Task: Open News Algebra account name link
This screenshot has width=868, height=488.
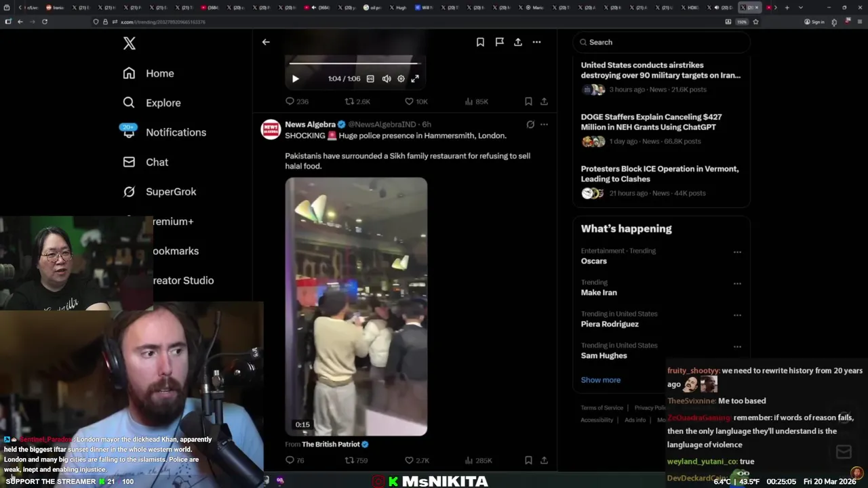Action: (310, 125)
